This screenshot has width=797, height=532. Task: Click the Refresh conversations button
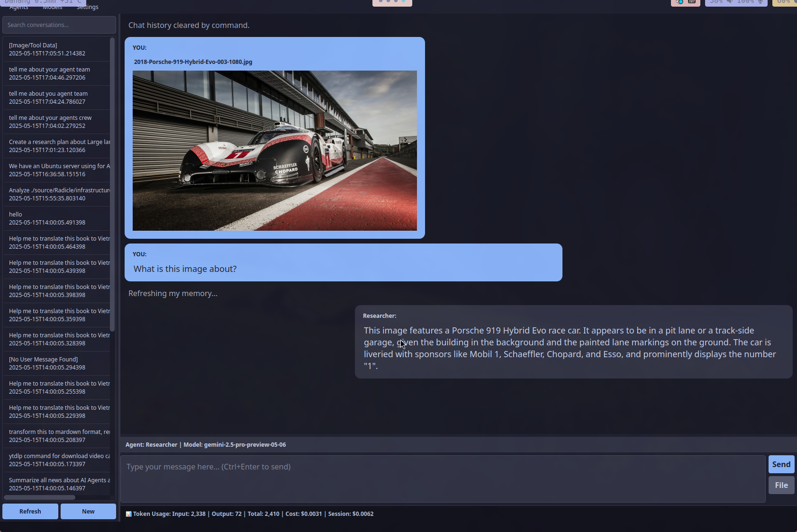(30, 511)
